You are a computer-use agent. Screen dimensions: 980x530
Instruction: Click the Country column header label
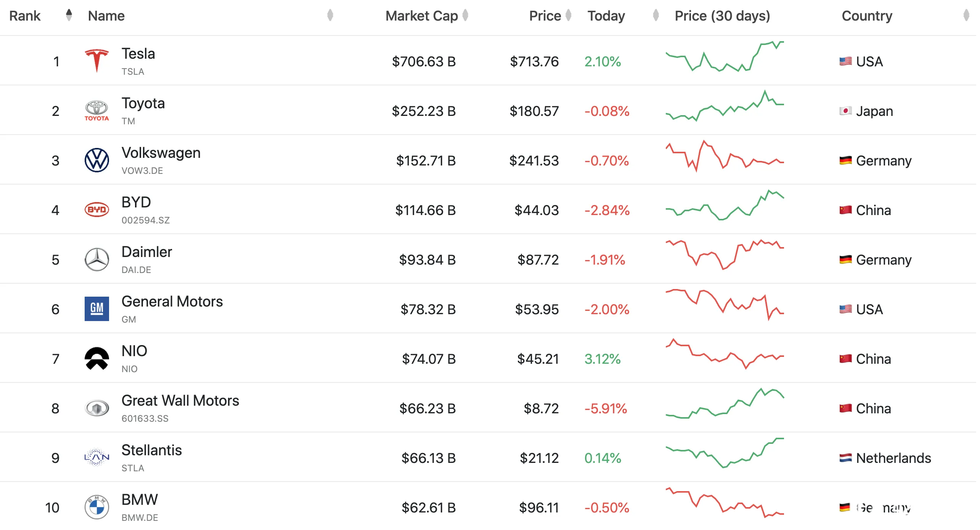pyautogui.click(x=867, y=16)
